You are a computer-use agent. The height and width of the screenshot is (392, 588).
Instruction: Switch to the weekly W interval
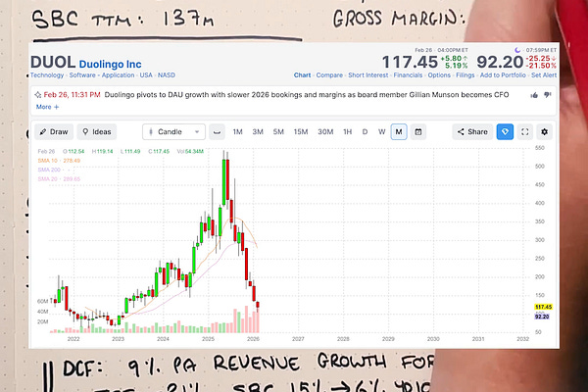coord(382,132)
